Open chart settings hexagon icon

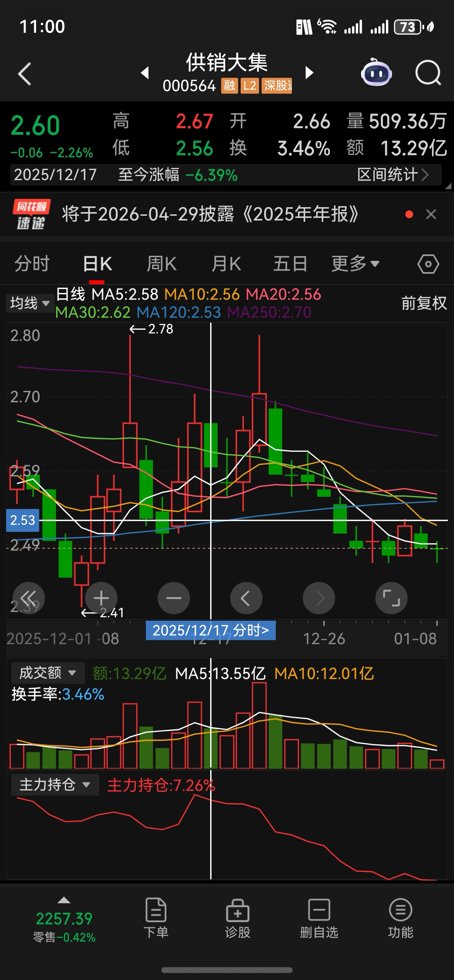coord(428,264)
